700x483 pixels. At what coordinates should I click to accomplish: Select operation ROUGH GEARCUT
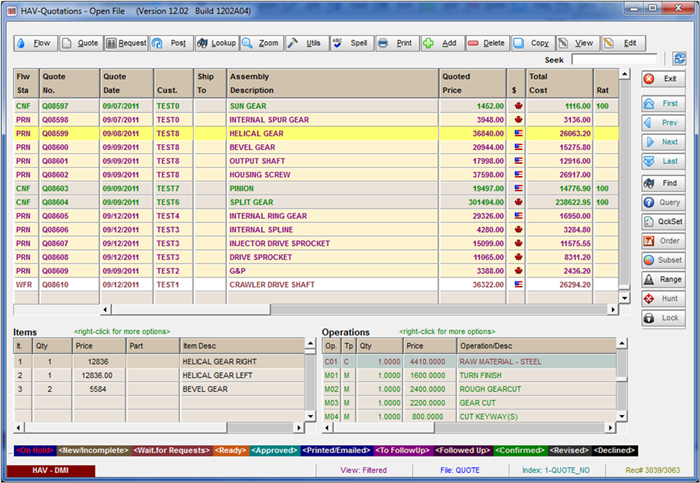[469, 389]
